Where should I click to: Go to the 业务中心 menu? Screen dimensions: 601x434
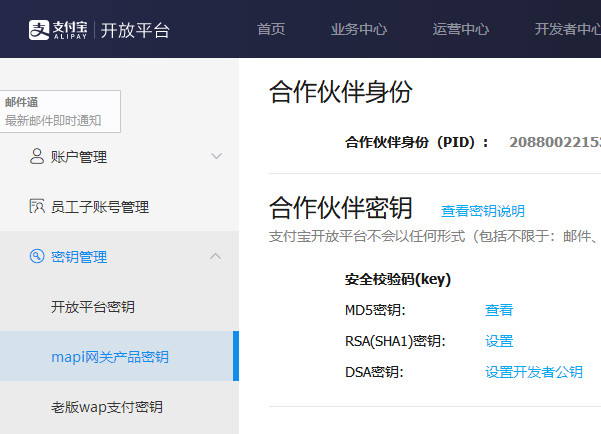(x=359, y=29)
